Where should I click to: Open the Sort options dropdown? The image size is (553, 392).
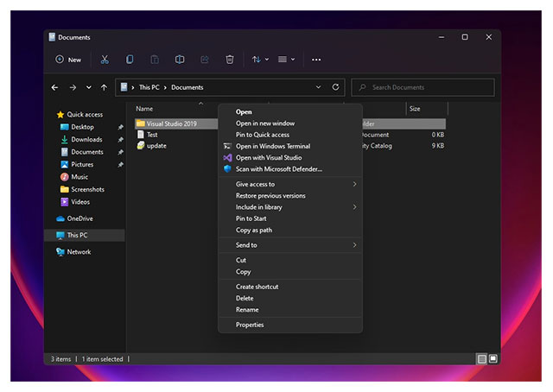[x=259, y=60]
